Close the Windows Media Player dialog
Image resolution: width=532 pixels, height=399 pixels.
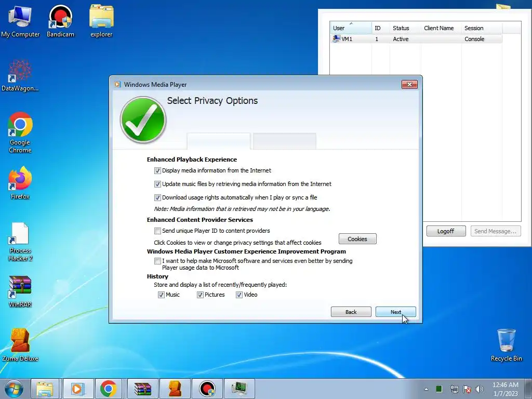(x=409, y=85)
